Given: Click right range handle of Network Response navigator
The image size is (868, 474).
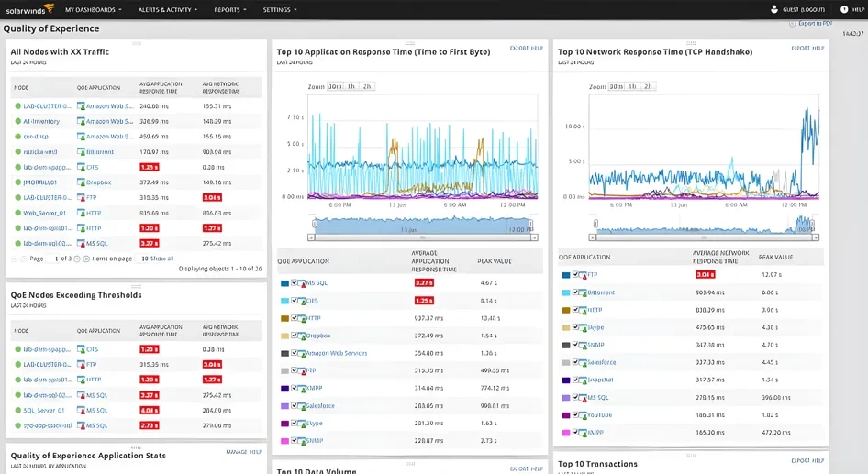Looking at the screenshot, I should (x=812, y=224).
